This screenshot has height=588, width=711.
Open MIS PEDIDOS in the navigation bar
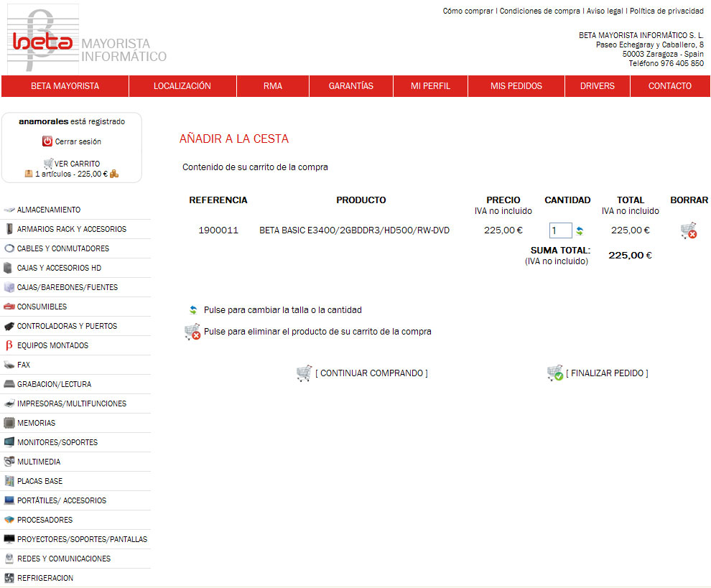tap(516, 86)
